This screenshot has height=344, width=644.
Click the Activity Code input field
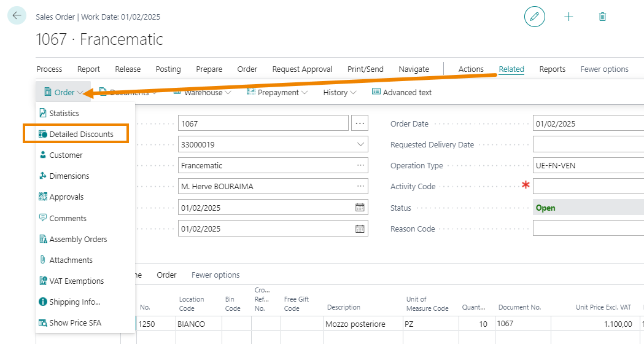(588, 186)
